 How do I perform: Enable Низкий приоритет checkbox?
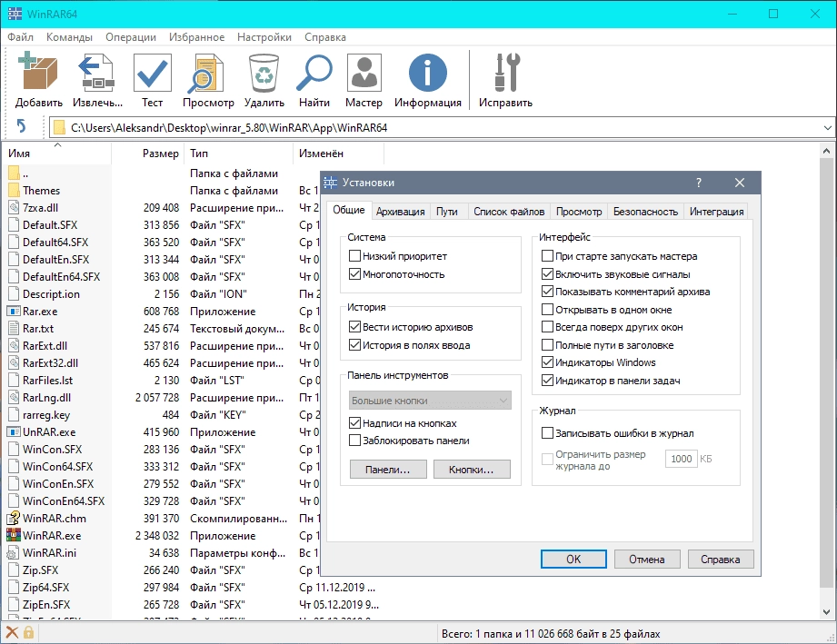click(354, 255)
